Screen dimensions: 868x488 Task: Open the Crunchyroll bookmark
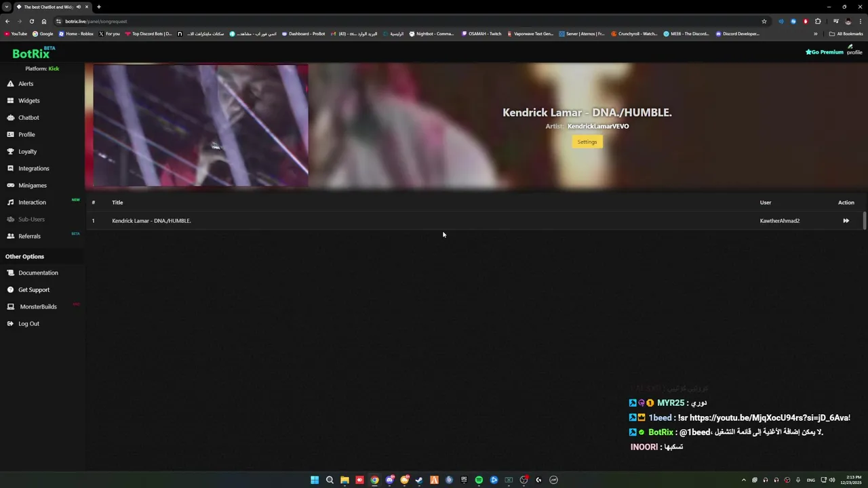click(634, 34)
